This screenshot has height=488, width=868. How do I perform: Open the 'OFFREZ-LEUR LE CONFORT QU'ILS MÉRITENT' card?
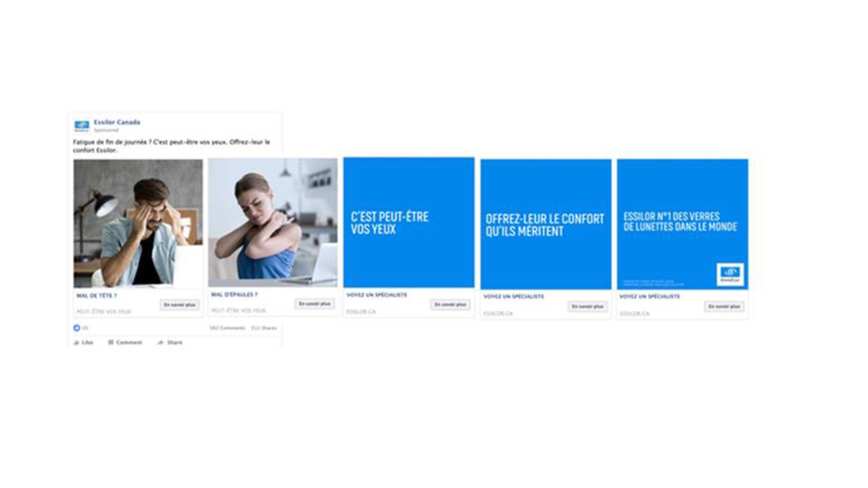[546, 224]
